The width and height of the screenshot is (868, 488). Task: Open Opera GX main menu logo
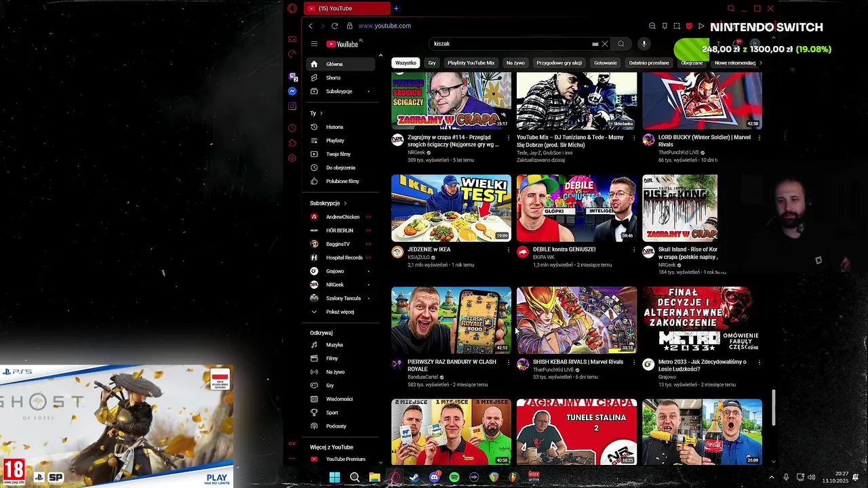292,8
